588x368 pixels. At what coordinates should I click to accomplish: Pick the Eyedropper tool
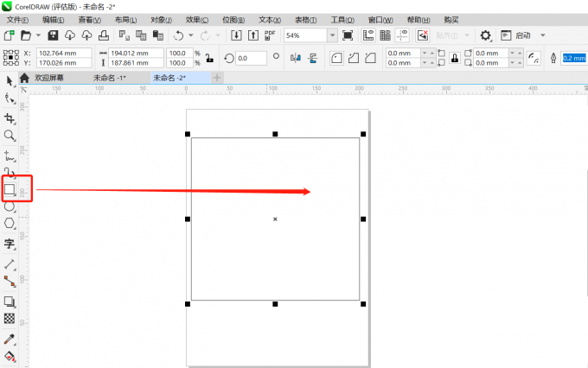click(x=10, y=339)
